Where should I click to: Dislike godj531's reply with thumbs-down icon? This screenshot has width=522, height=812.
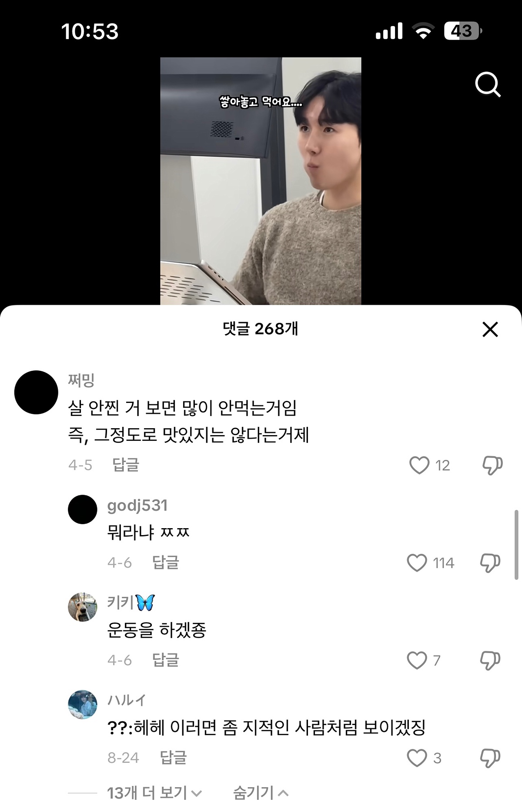(x=490, y=563)
